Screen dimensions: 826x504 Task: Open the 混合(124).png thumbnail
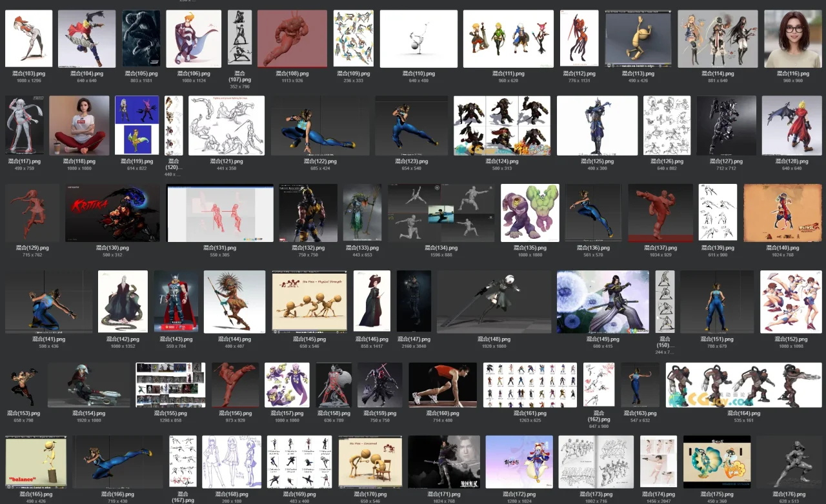502,126
